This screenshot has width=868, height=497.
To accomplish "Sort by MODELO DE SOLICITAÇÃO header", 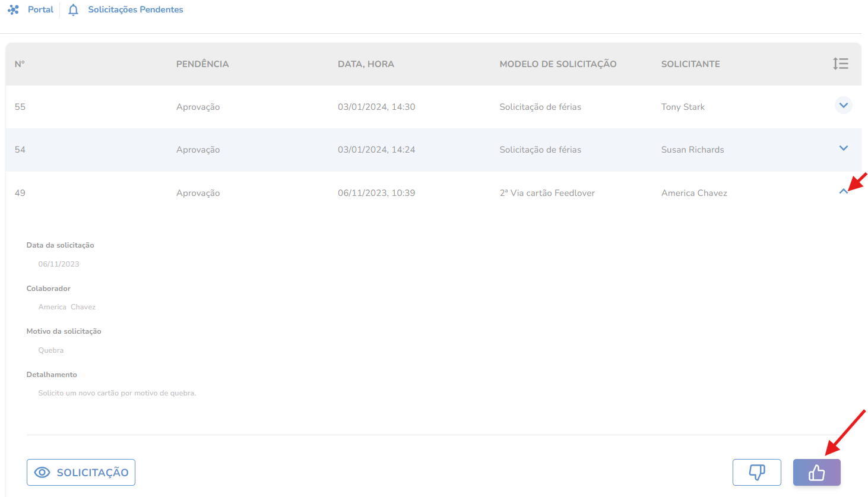I will [x=558, y=64].
